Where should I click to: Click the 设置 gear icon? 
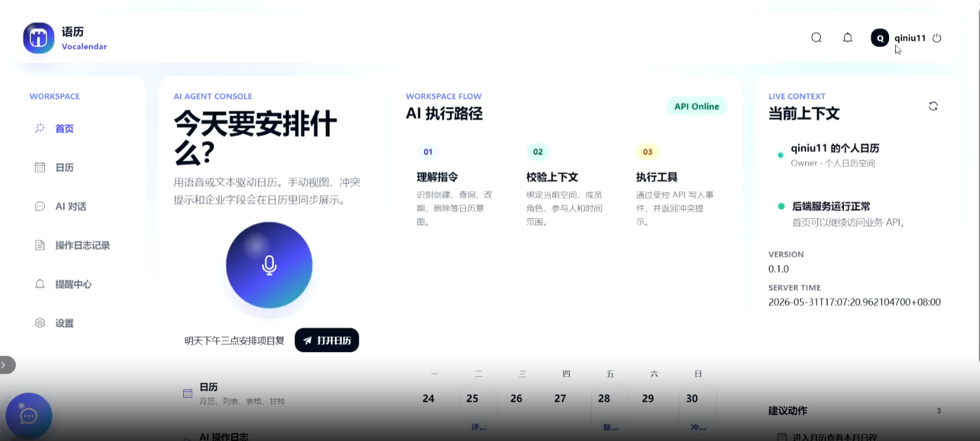40,323
